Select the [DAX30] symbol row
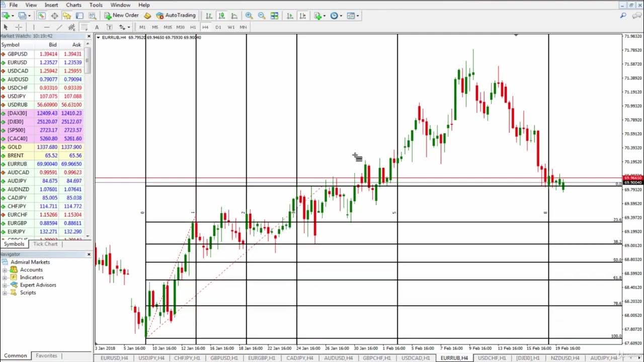 click(x=42, y=113)
